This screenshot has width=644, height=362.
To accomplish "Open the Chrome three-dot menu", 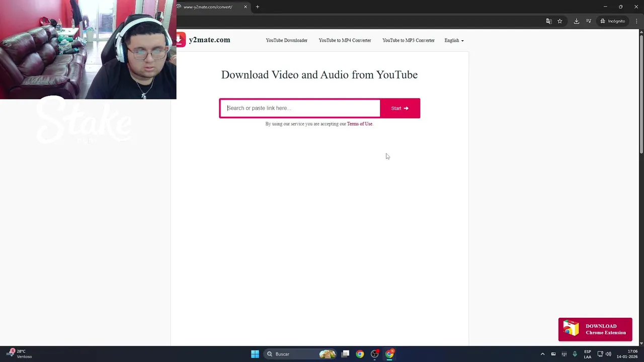I will pos(636,21).
